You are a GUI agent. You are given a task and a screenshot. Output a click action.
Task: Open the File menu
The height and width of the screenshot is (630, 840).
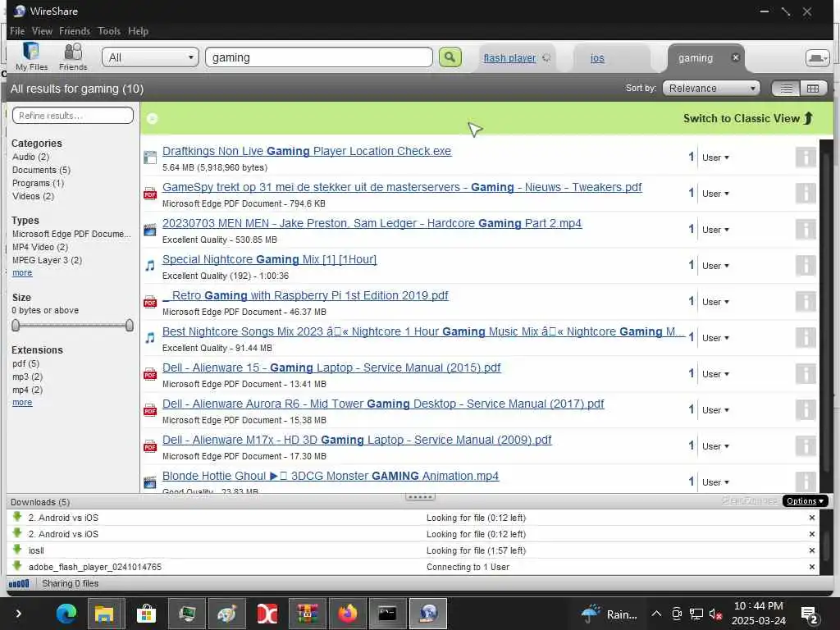click(x=17, y=31)
